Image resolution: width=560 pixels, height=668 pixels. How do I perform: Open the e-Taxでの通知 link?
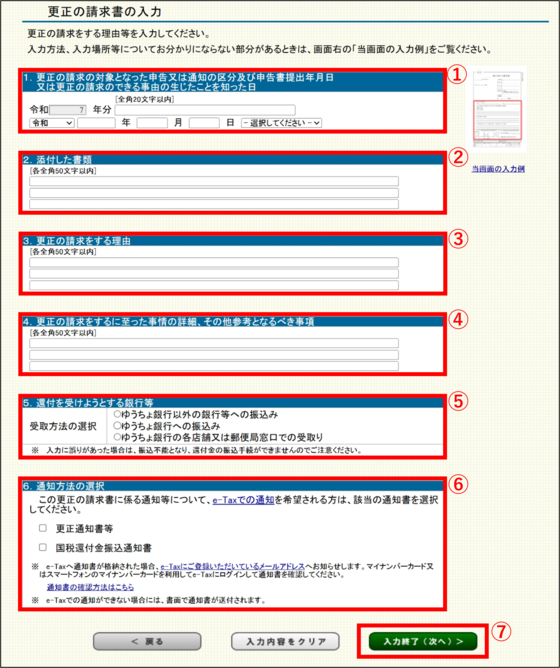pyautogui.click(x=243, y=500)
